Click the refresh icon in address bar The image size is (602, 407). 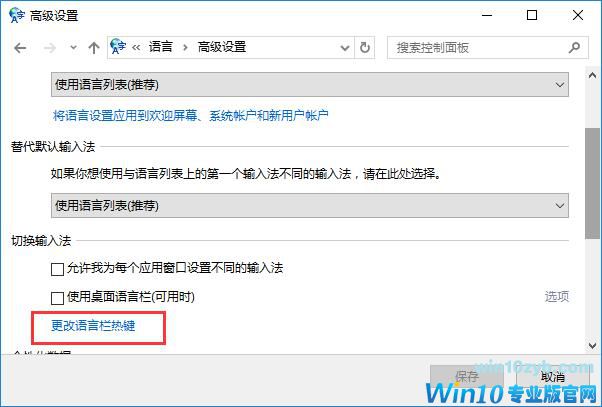(364, 48)
